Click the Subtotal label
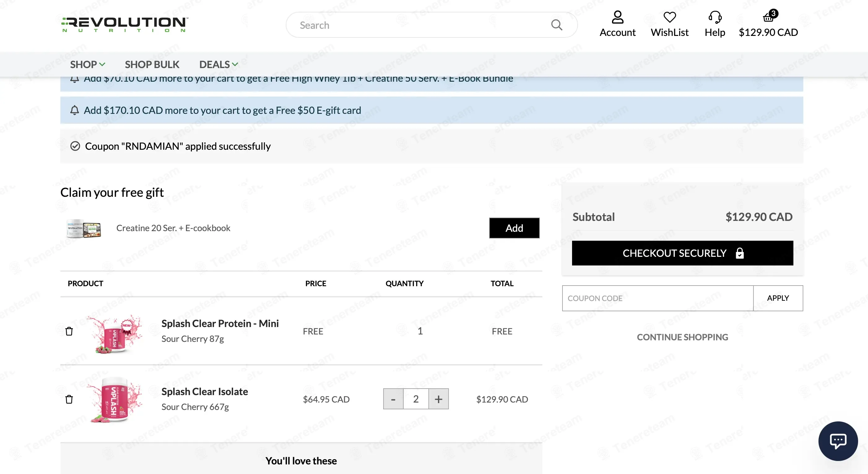 593,217
